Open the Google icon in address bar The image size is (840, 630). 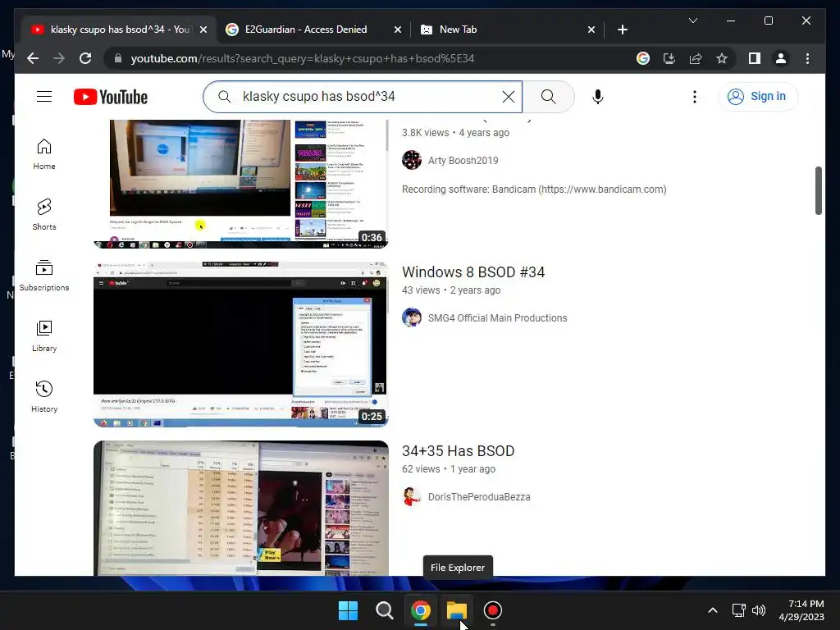(x=643, y=58)
